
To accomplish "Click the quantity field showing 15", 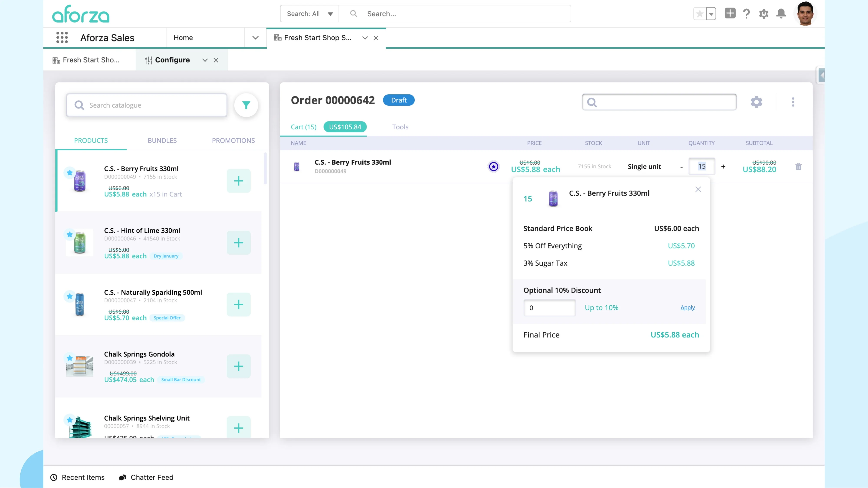I will coord(702,166).
